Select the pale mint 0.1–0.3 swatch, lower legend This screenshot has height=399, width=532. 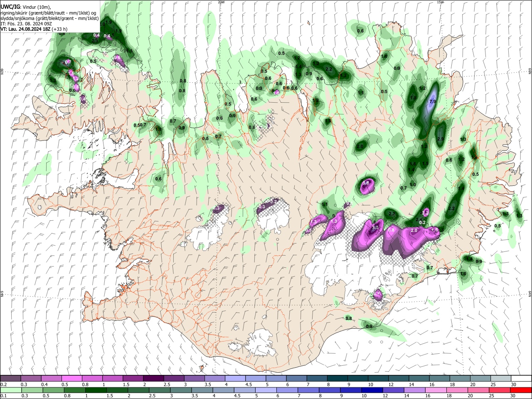coord(10,390)
